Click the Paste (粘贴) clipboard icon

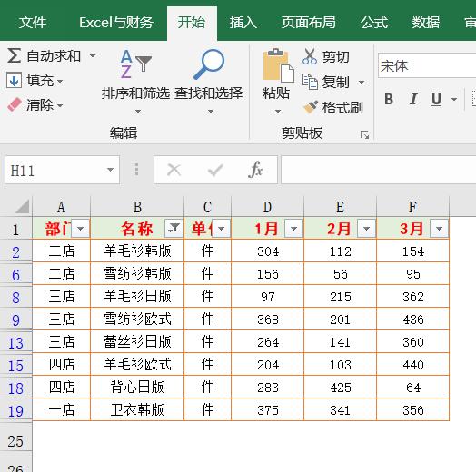tap(278, 66)
